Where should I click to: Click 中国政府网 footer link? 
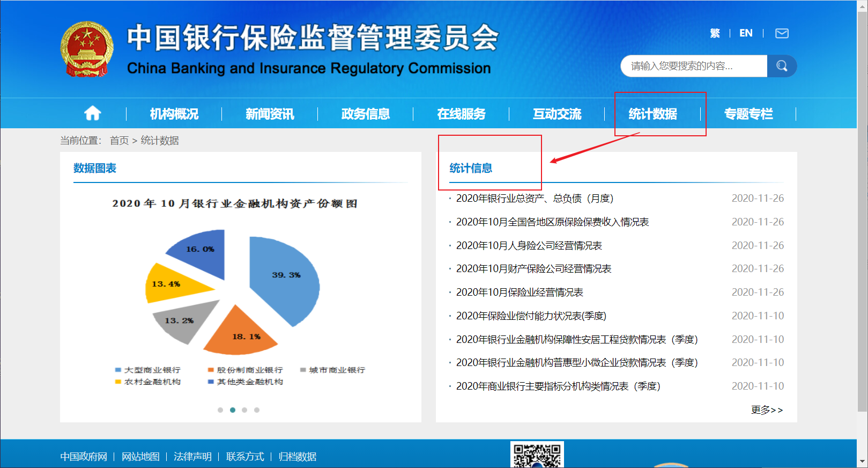click(x=84, y=457)
